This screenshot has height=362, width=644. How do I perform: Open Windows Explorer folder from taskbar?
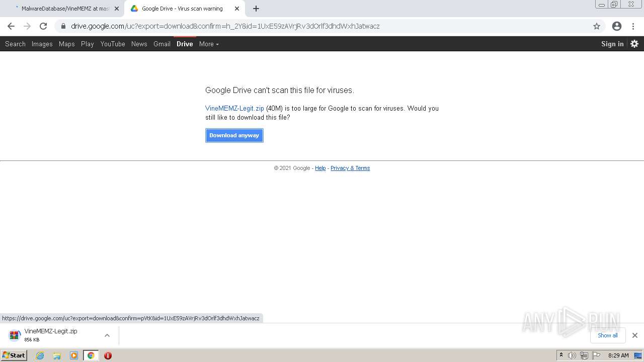click(57, 355)
